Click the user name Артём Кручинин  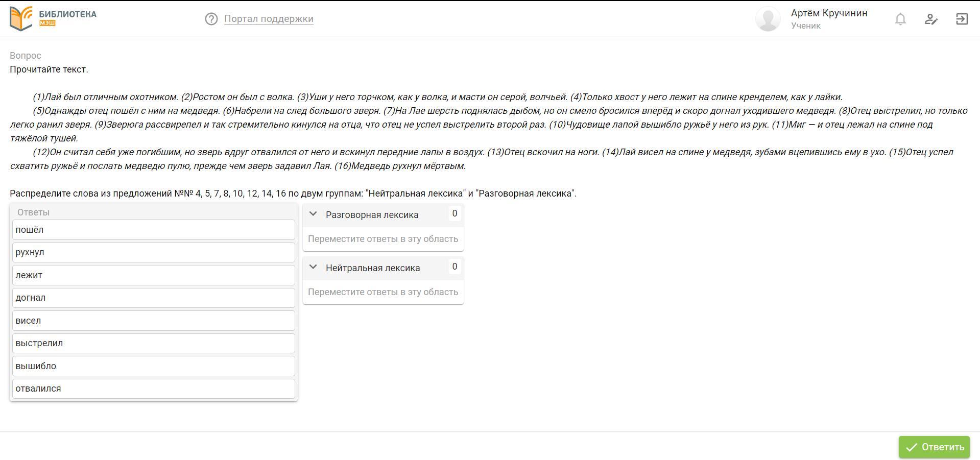pos(829,13)
